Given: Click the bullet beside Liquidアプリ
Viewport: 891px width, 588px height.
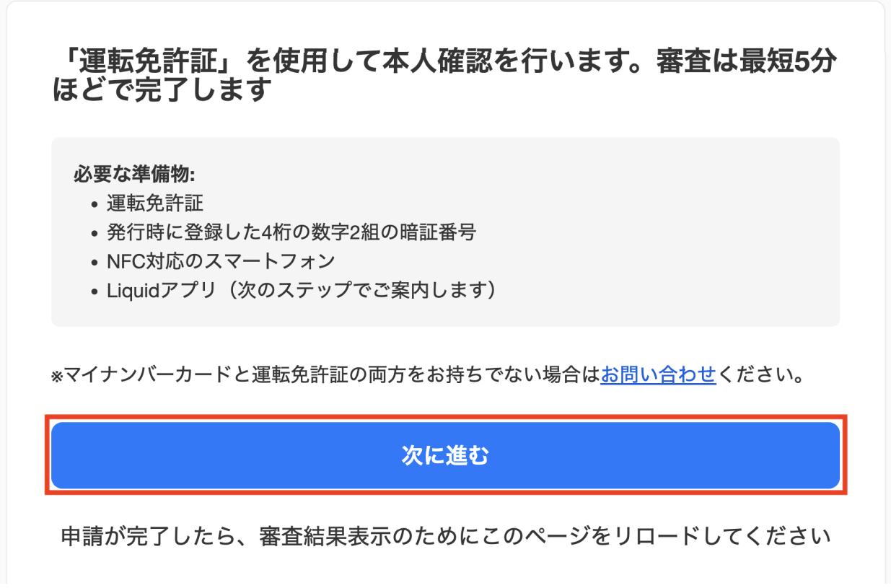Looking at the screenshot, I should 95,292.
